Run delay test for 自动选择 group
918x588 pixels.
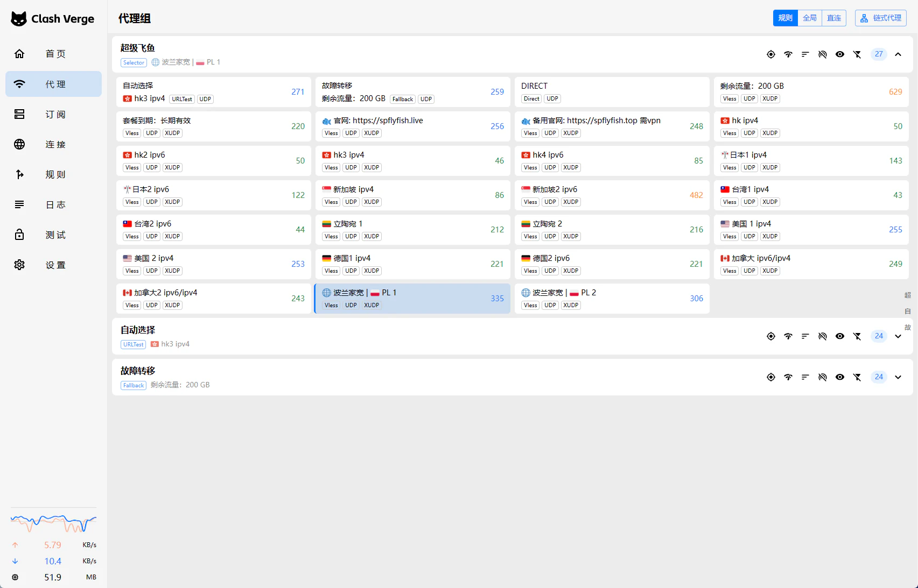coord(788,336)
